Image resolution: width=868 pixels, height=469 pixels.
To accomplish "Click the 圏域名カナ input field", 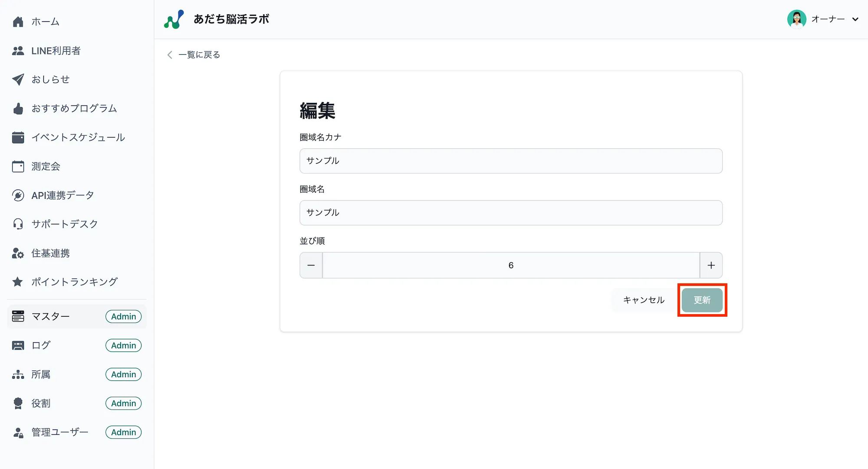I will click(510, 161).
